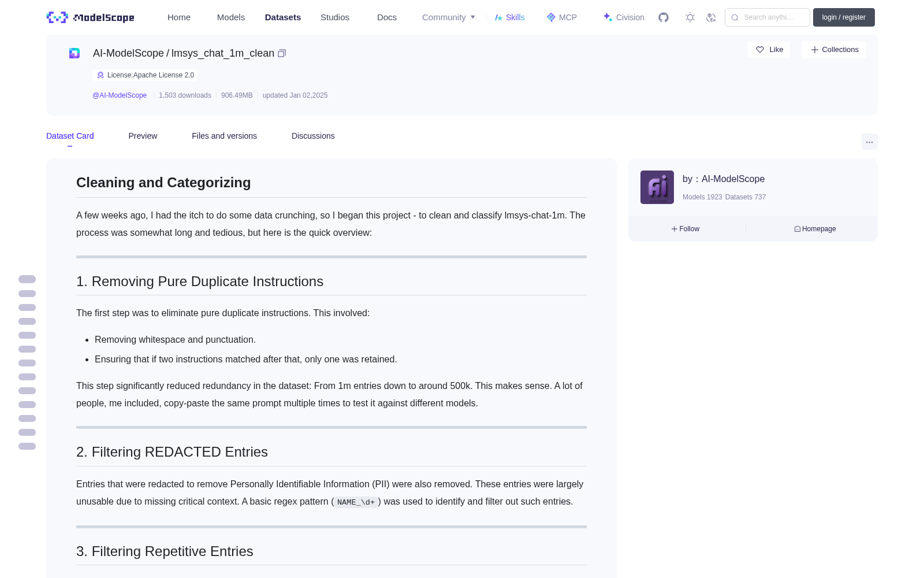Click heading 2. Filtering REDACTED Entries
The height and width of the screenshot is (578, 924).
[172, 452]
